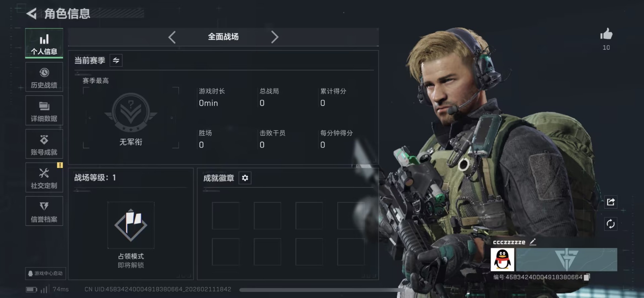The image size is (644, 298).
Task: Open the 成就徽章 gear settings
Action: point(245,178)
